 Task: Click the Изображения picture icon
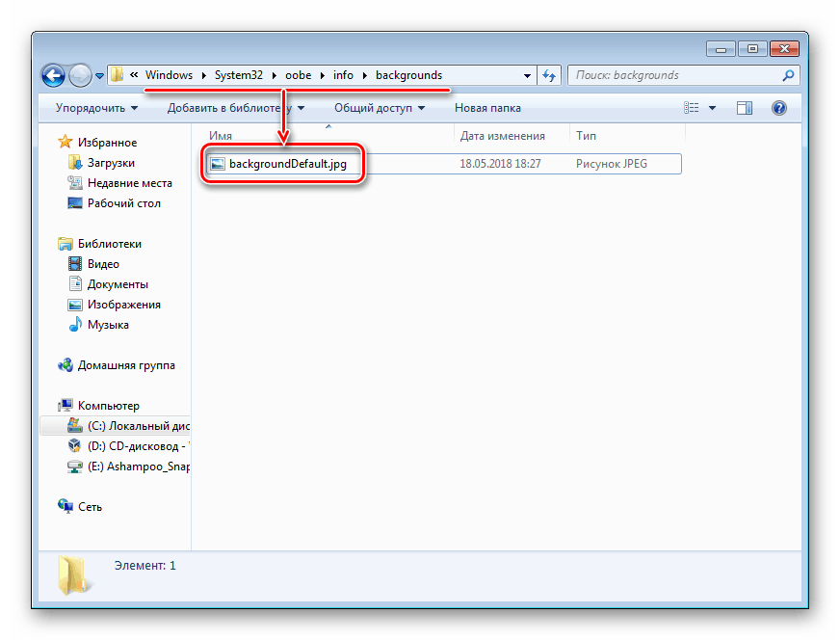[75, 305]
